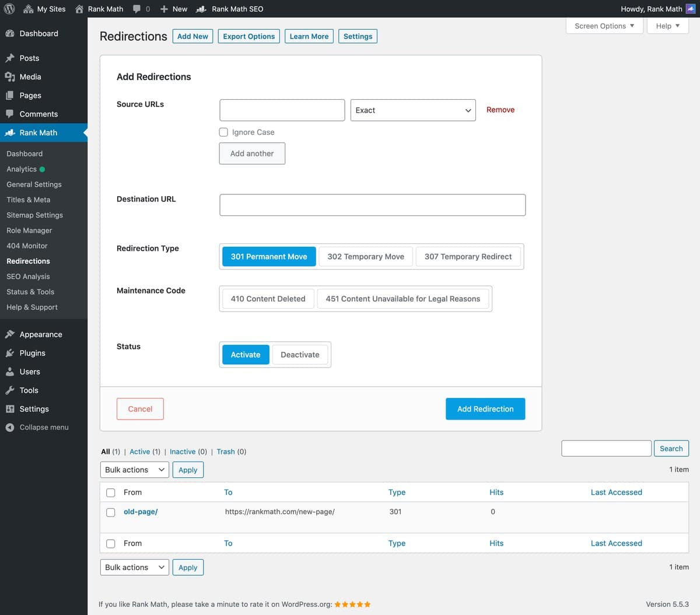This screenshot has height=615, width=700.
Task: Open the bottom Bulk actions dropdown
Action: point(135,567)
